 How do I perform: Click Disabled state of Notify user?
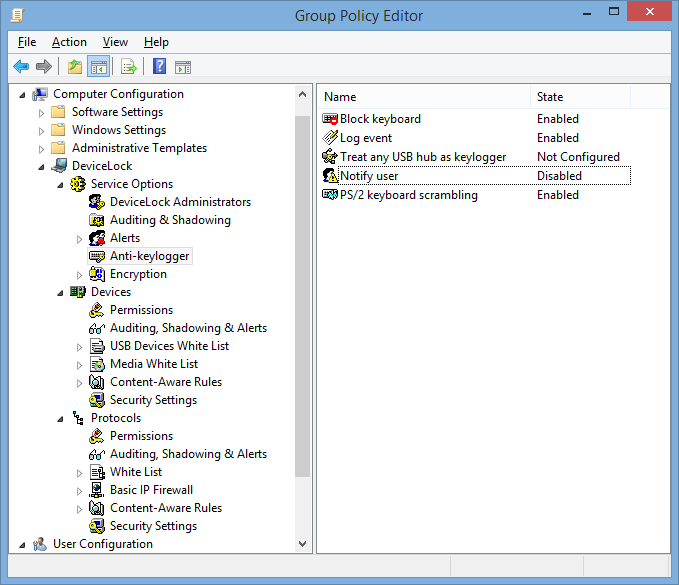pos(559,176)
